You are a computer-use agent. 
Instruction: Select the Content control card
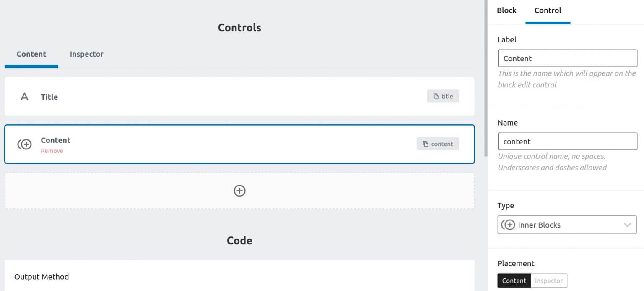(x=210, y=144)
